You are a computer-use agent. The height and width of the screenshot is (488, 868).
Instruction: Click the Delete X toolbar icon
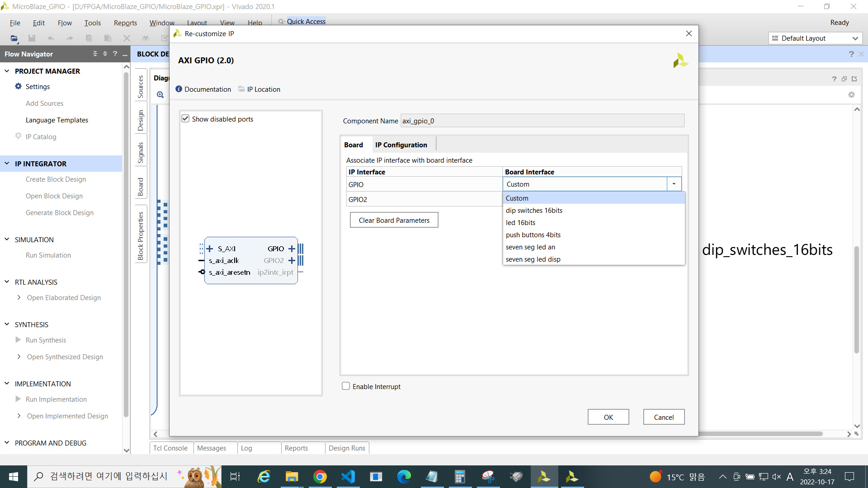pyautogui.click(x=127, y=38)
